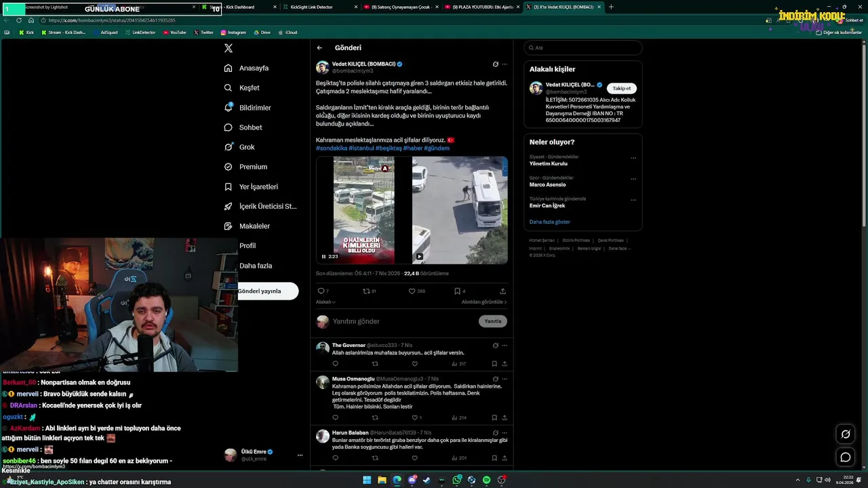The image size is (868, 488).
Task: Open Daha fazla menu in sidebar
Action: pyautogui.click(x=256, y=266)
